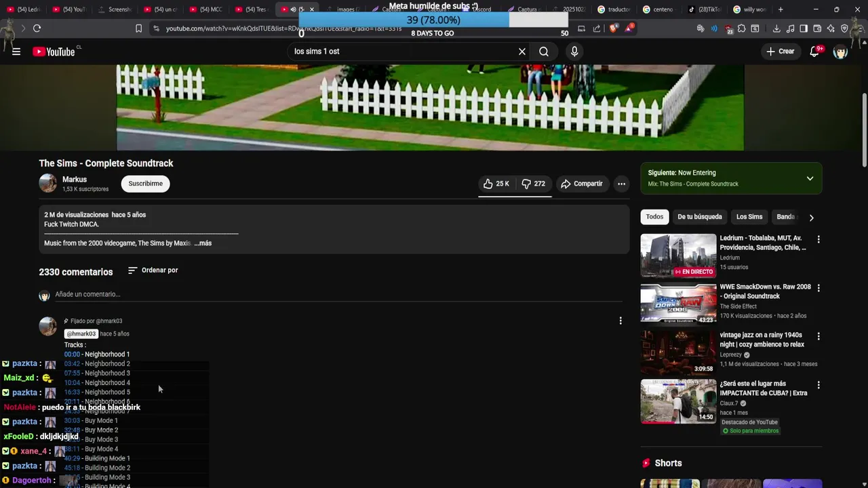Clear the search box with the X icon

(522, 52)
